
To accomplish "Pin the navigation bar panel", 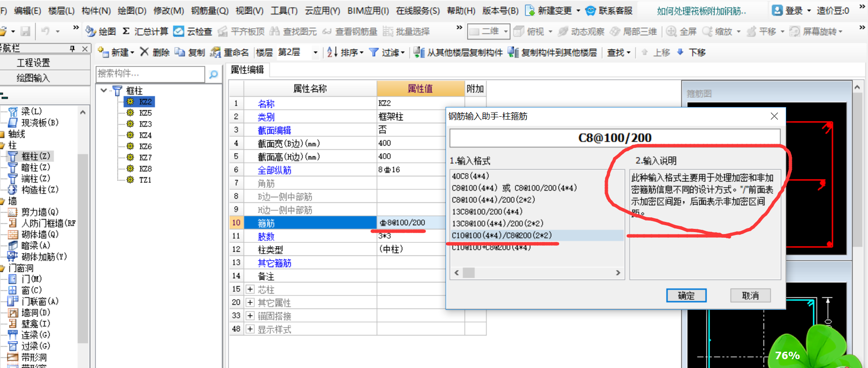I will [72, 48].
